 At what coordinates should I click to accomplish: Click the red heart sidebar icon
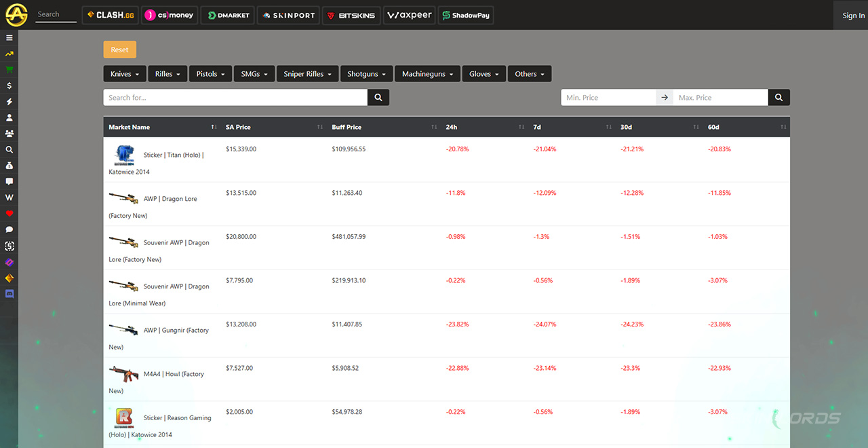[9, 214]
